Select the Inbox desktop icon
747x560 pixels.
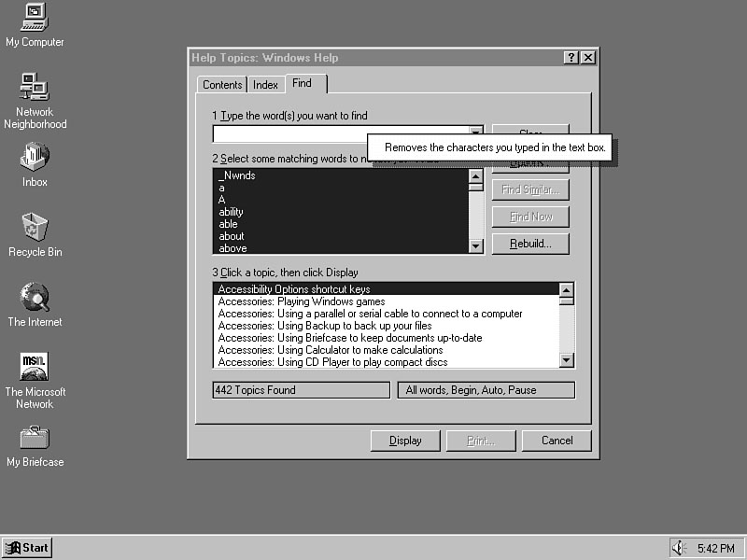click(x=35, y=165)
